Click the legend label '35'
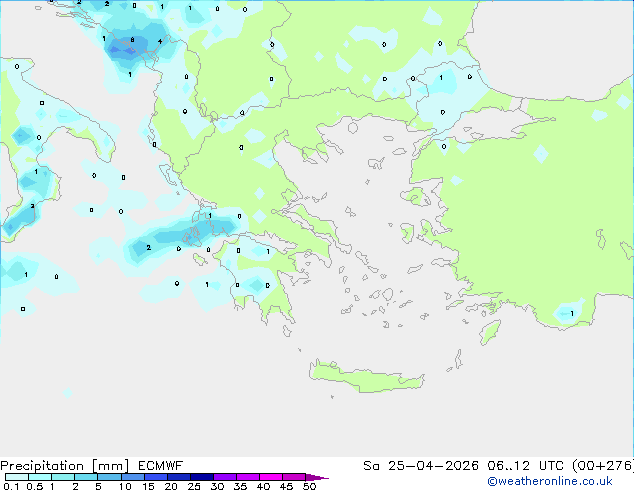634x490 pixels. click(x=240, y=486)
